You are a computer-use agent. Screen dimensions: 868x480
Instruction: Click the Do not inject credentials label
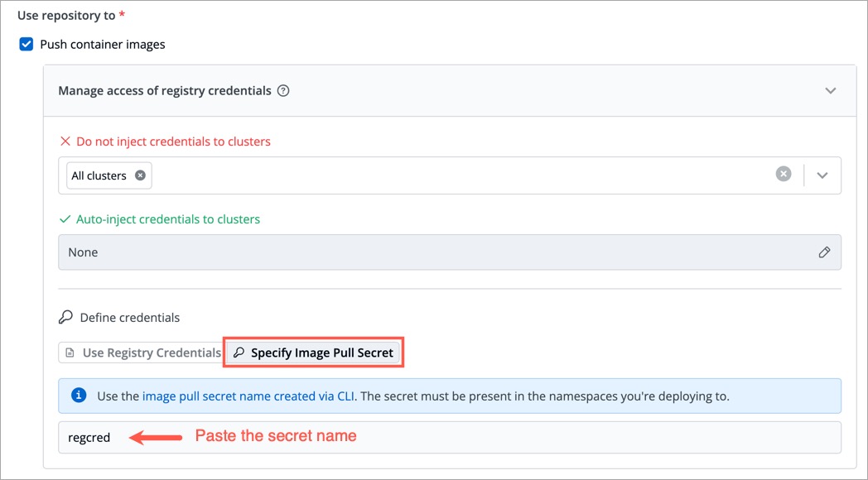[173, 142]
